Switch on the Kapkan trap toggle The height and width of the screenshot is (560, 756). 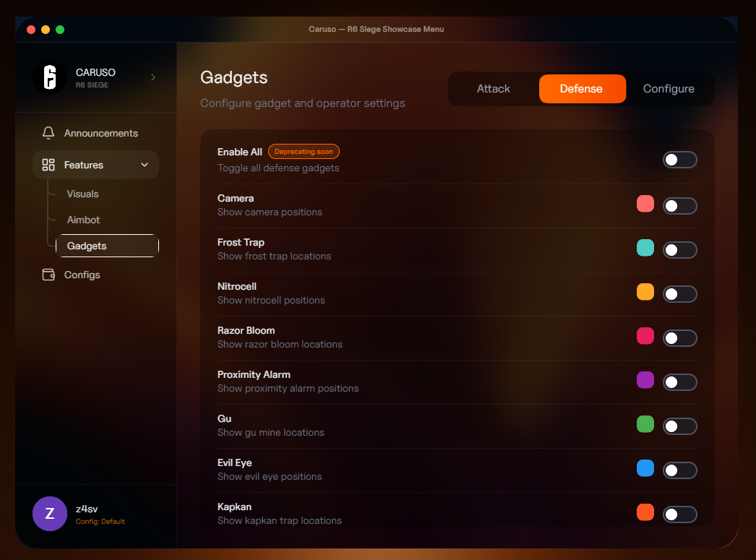[x=680, y=514]
